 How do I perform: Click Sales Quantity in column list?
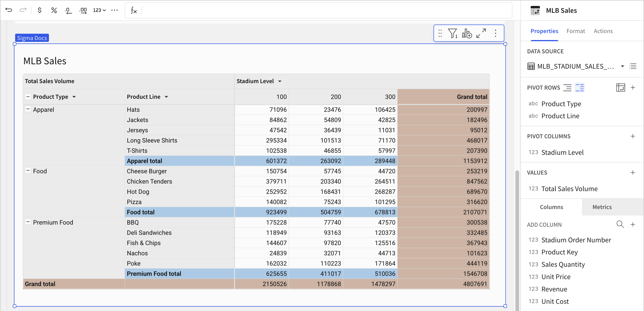[x=563, y=264]
